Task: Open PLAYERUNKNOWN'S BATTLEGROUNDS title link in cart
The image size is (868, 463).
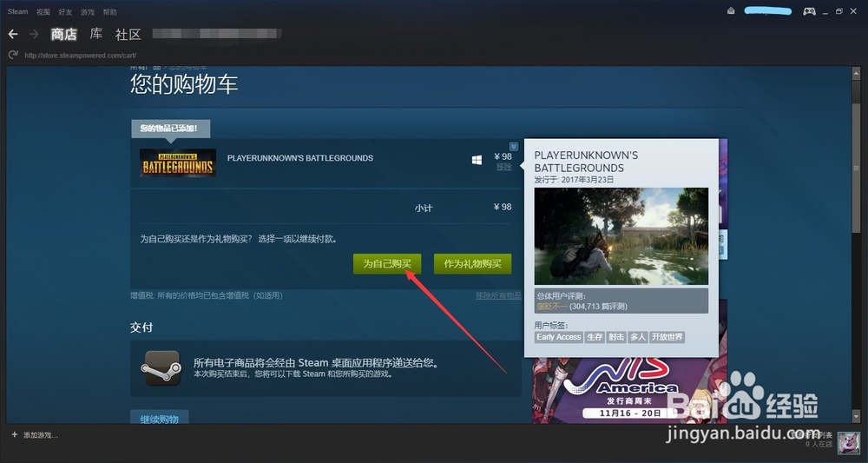Action: (300, 158)
